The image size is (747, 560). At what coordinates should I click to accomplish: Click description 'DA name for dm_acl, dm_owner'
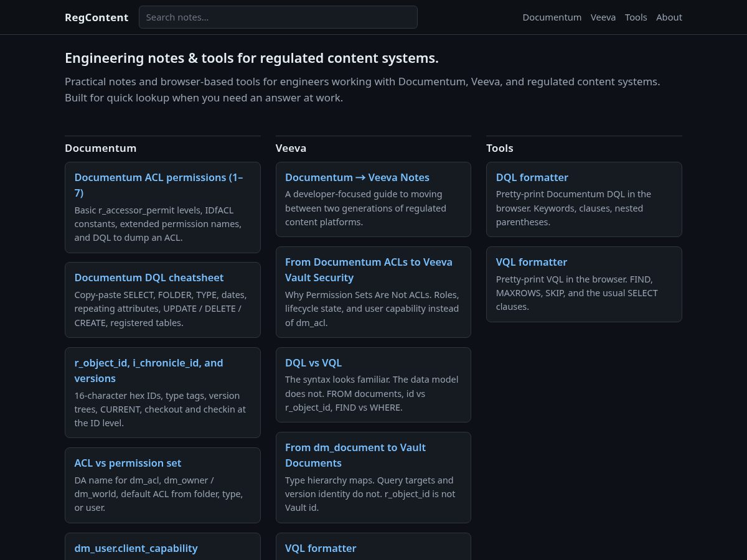[159, 494]
